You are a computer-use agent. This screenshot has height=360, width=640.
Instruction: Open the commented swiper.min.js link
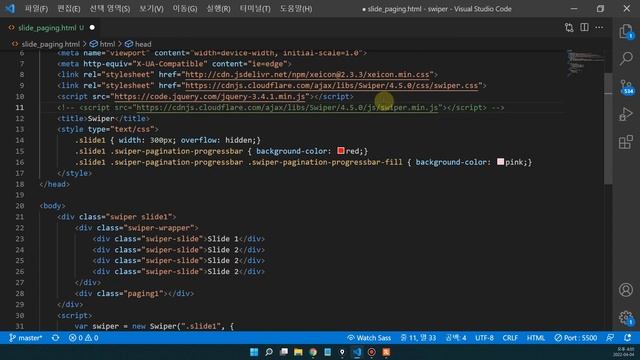coord(287,108)
